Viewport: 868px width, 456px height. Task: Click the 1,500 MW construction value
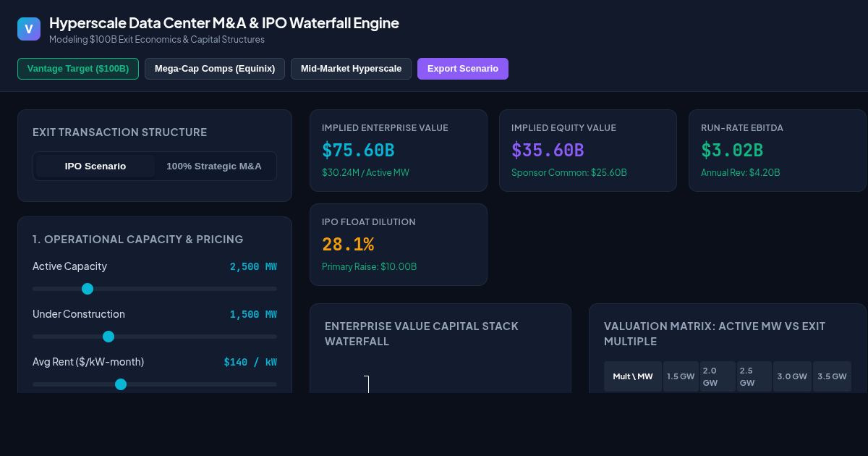tap(253, 315)
